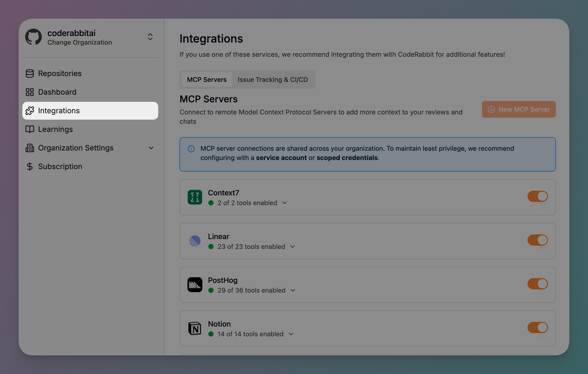588x374 pixels.
Task: Disable the Context7 MCP server toggle
Action: click(537, 196)
